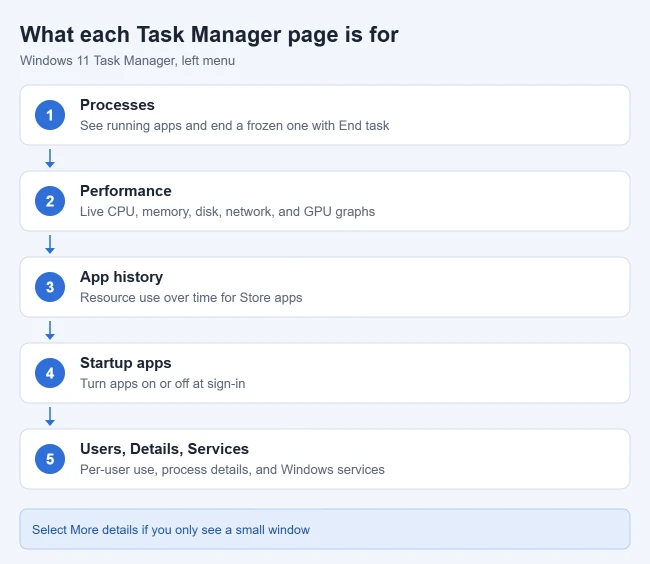Click 'See running apps and end a frozen one' description
650x564 pixels.
234,126
